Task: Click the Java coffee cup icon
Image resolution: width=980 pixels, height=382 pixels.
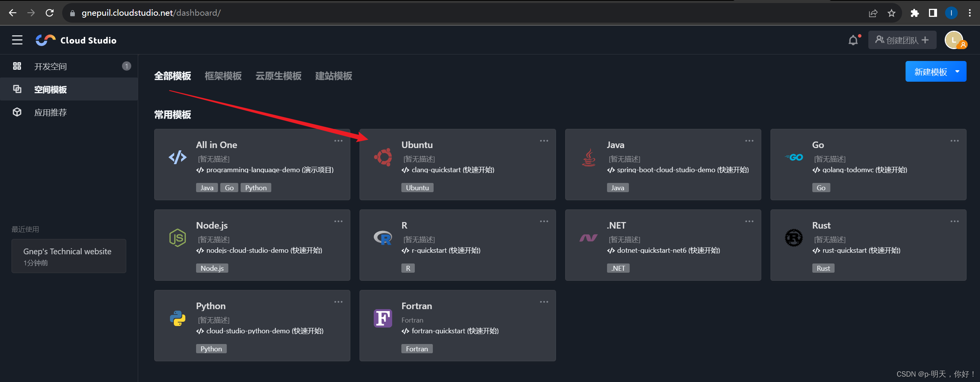Action: [589, 157]
